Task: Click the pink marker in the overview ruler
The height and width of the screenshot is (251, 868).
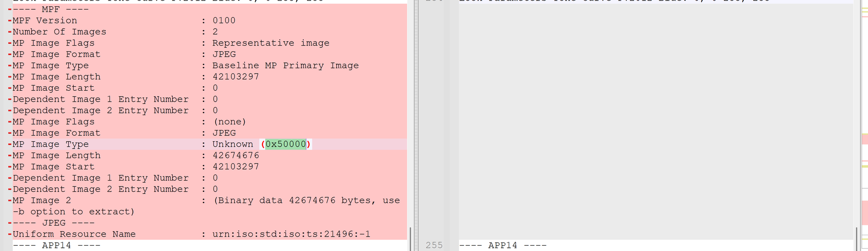Action: 864,139
